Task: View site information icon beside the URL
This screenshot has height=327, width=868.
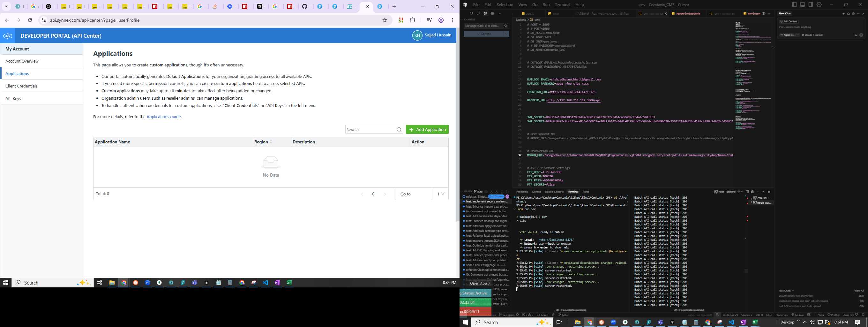Action: click(43, 20)
